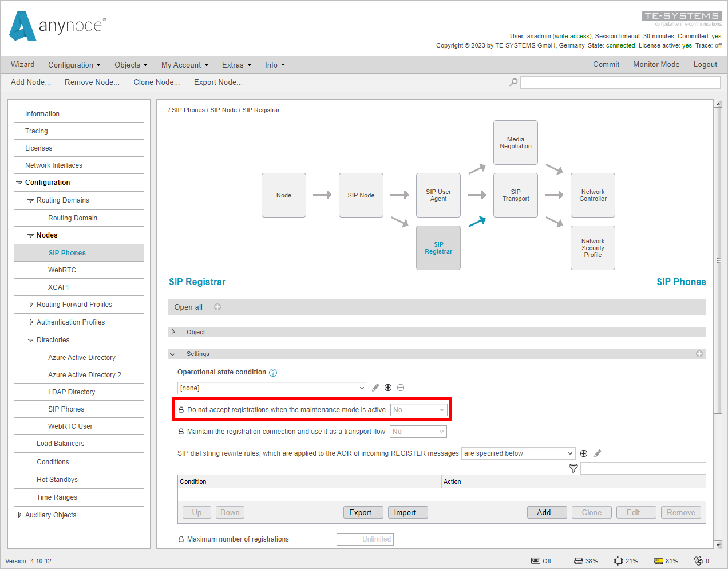Screen dimensions: 728x569
Task: Add a new operational state condition via plus icon
Action: tap(388, 388)
